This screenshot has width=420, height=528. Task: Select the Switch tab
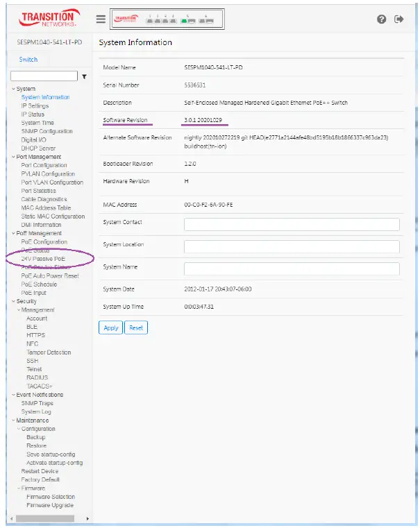pos(28,60)
